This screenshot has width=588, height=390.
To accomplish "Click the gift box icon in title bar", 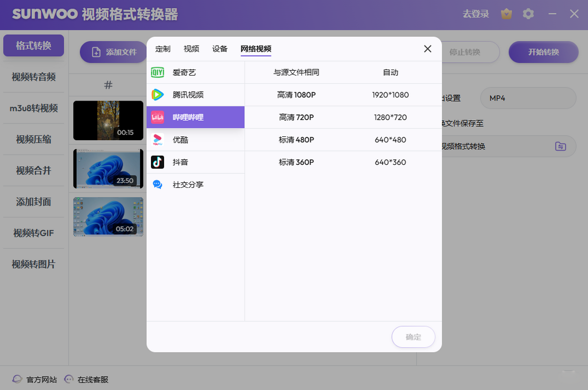I will point(506,14).
